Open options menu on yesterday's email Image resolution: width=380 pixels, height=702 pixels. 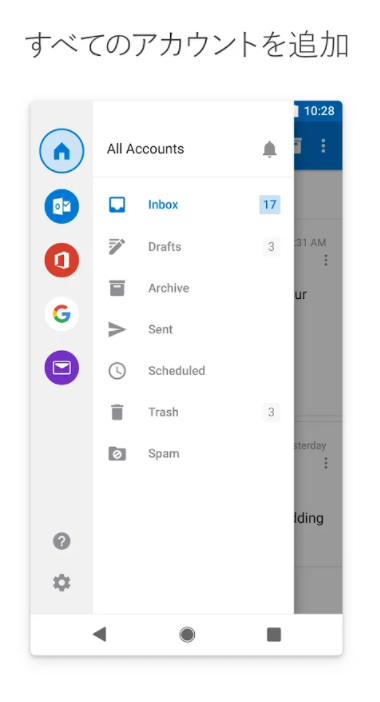326,463
